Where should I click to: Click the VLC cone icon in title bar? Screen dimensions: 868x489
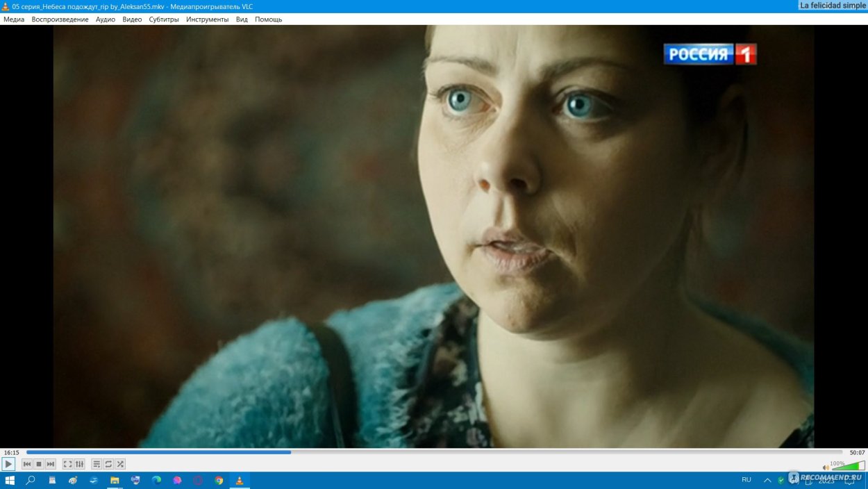click(6, 6)
